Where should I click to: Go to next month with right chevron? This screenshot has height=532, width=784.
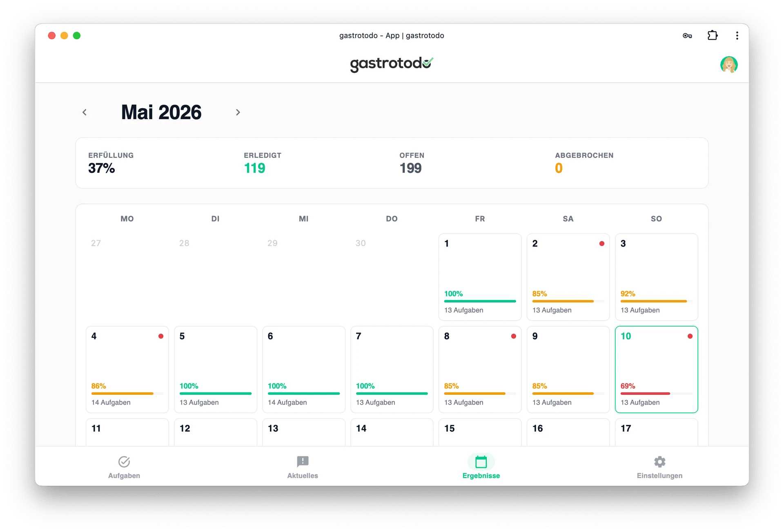pyautogui.click(x=238, y=112)
